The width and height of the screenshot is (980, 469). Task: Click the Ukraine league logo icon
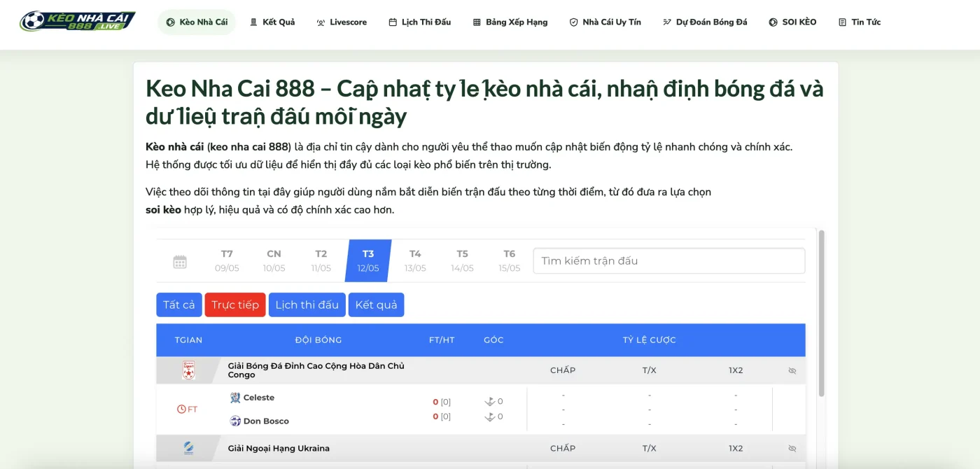[x=188, y=448]
